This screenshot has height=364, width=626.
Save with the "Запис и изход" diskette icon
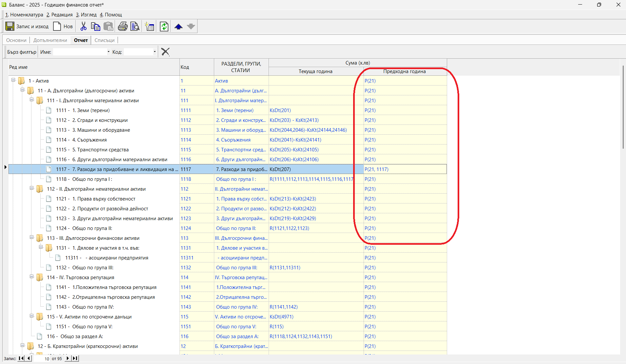coord(9,26)
